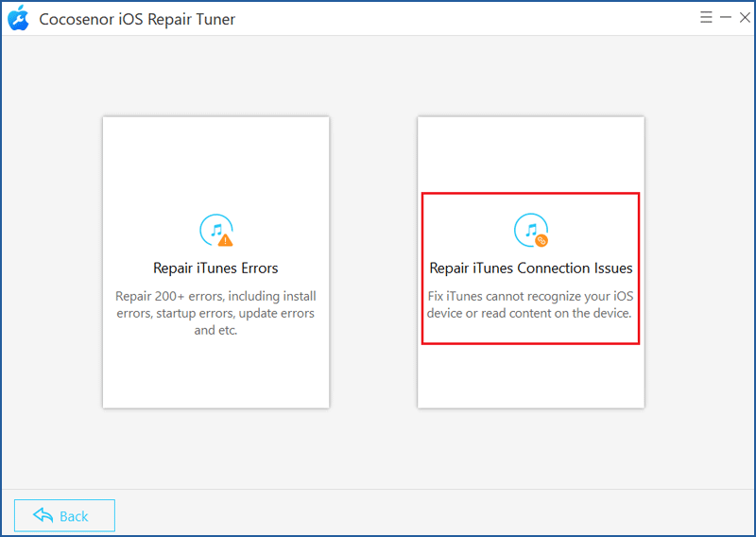Open the hamburger menu in title bar
This screenshot has height=537, width=756.
[706, 18]
